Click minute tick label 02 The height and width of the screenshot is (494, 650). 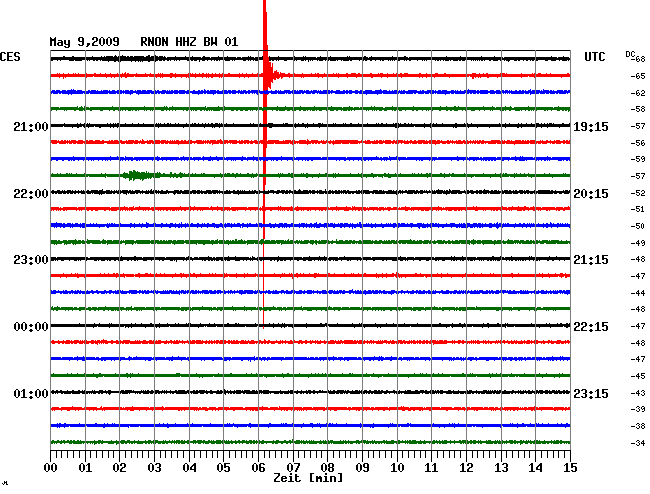(x=119, y=468)
